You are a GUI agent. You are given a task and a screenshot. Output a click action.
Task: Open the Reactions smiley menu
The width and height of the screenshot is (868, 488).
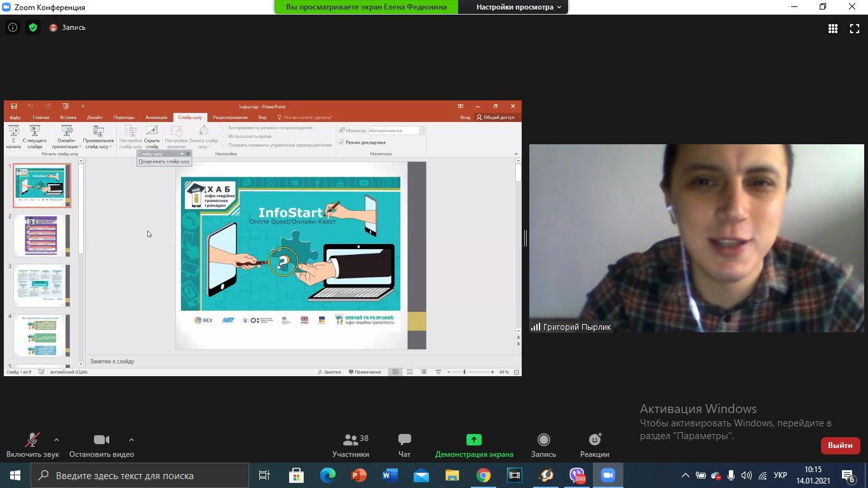(595, 440)
